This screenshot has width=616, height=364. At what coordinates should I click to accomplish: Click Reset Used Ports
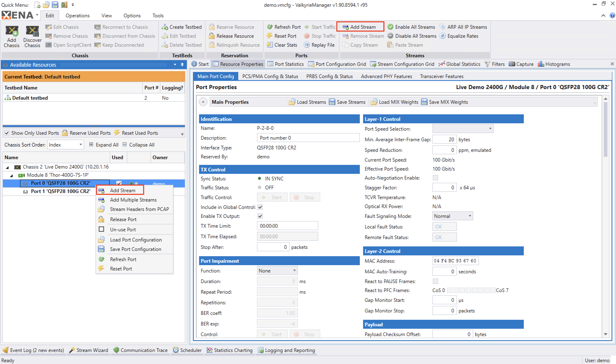click(136, 133)
